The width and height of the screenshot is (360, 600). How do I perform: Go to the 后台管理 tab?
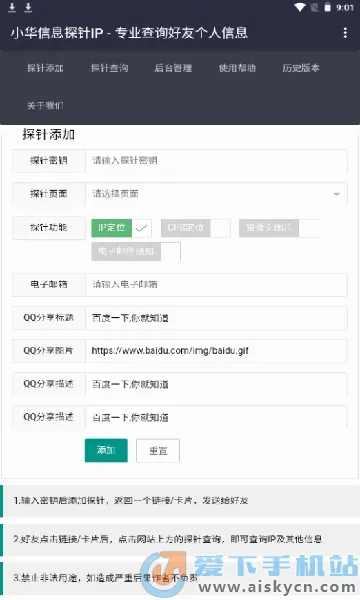pos(173,68)
